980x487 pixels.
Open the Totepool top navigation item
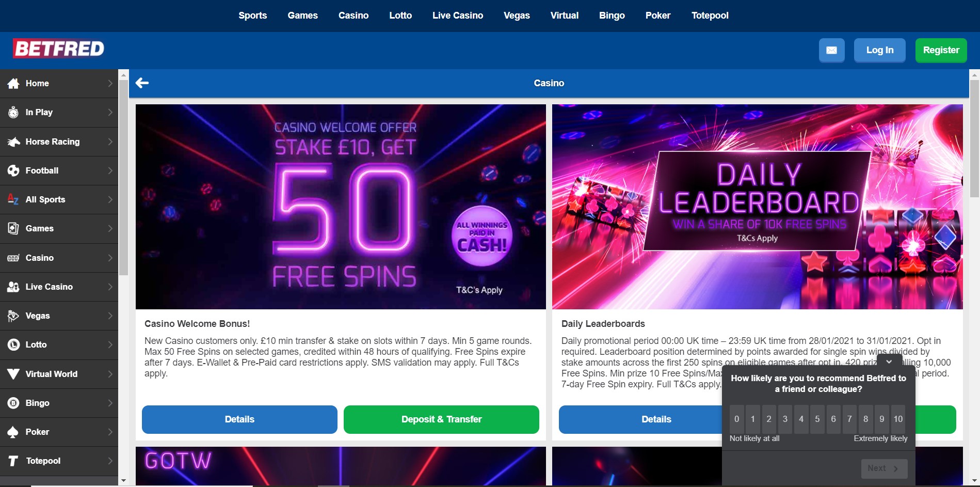pos(710,15)
